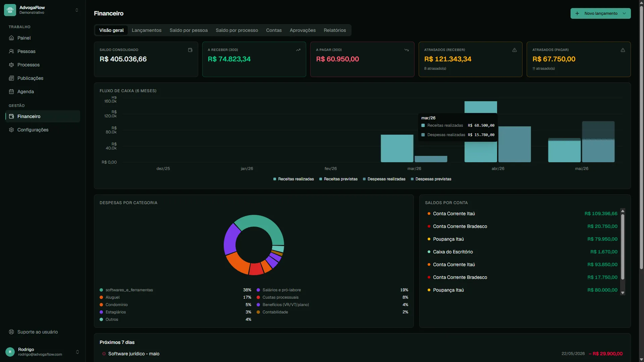Screen dimensions: 644x362
Task: Expand the AdvogaFlow workspace switcher
Action: point(77,10)
